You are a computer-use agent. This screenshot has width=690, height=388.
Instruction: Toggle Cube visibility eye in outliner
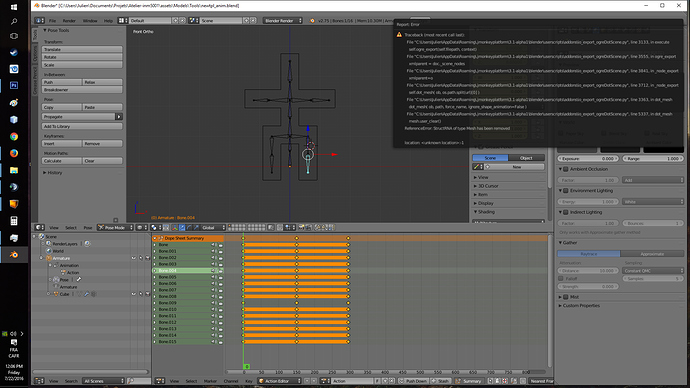[x=134, y=294]
